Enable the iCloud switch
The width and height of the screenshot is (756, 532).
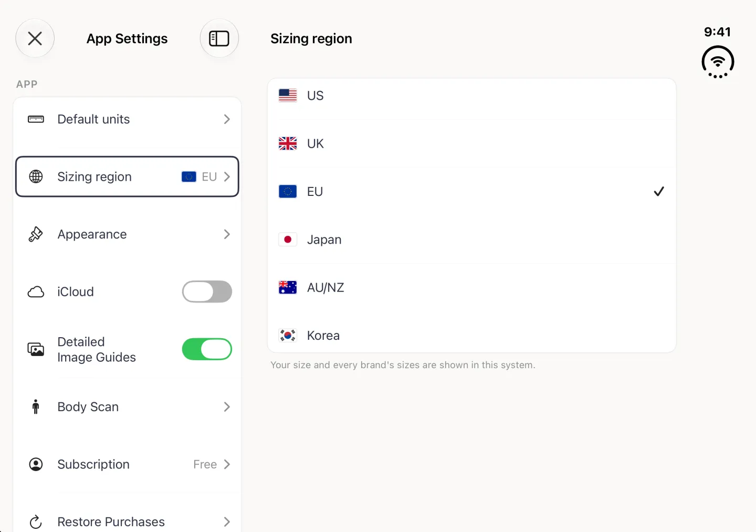207,292
